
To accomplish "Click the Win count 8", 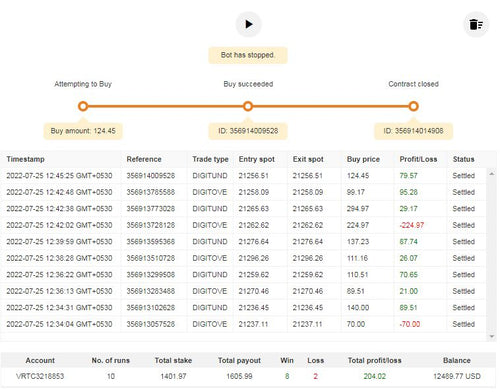I will 287,376.
